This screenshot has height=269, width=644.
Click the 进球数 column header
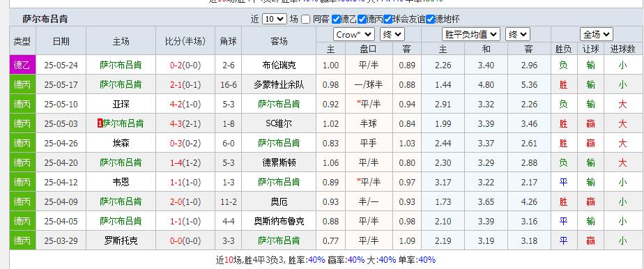622,49
